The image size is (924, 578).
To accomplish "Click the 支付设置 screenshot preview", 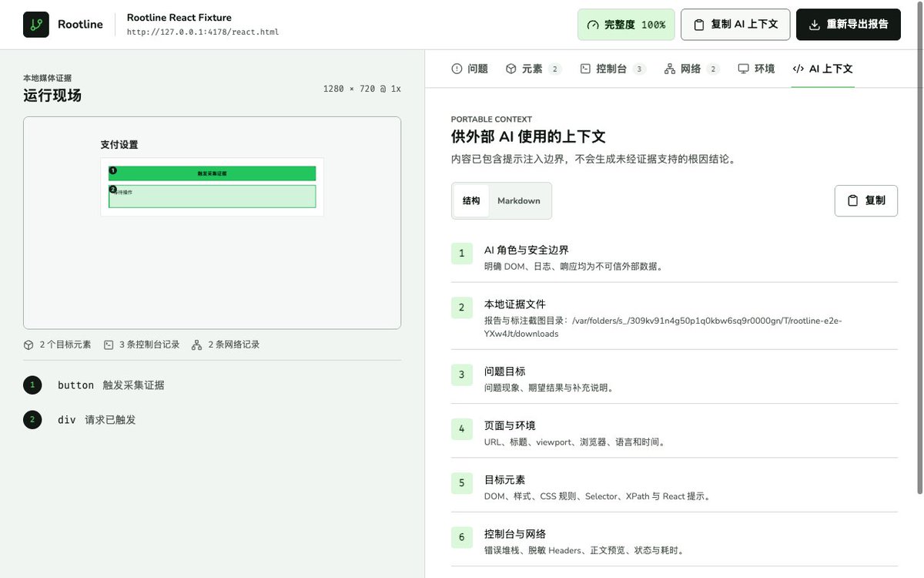I will coord(212,223).
